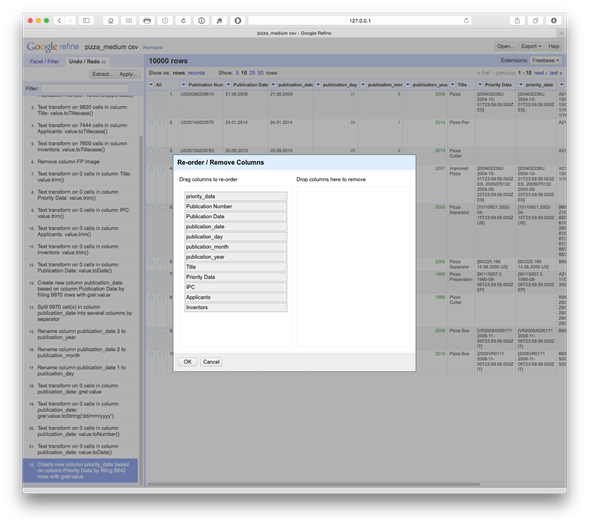Star row 8 in the data grid
This screenshot has width=589, height=526.
tap(151, 298)
